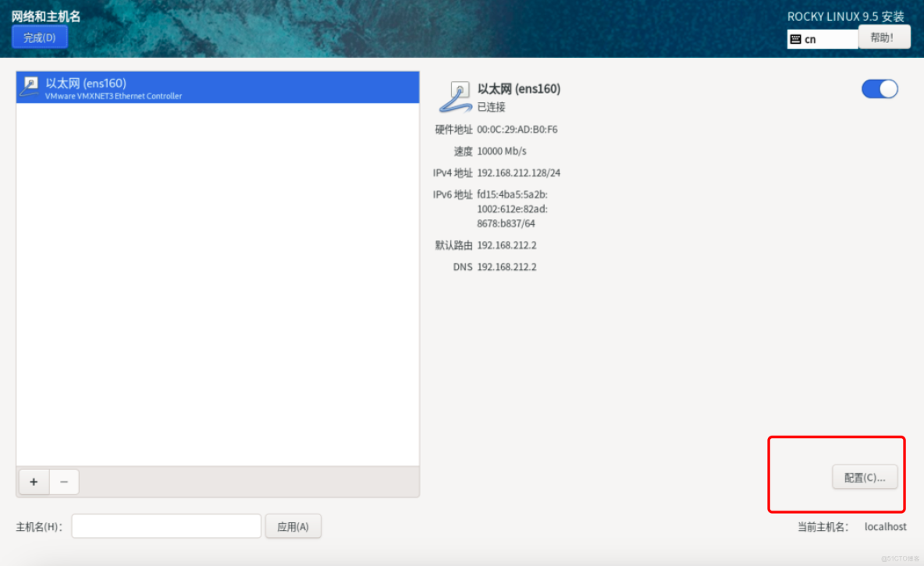This screenshot has width=924, height=566.
Task: Toggle the ens160 connection switch off
Action: coord(880,89)
